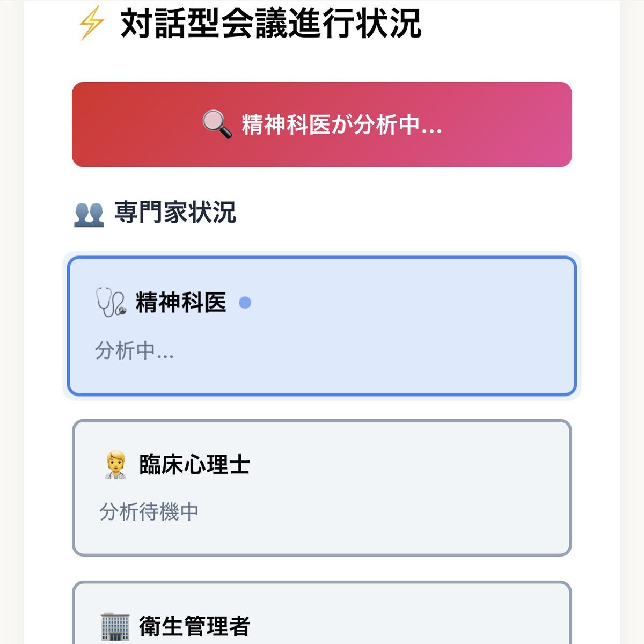Click the 精神科医 name label
Screen dimensions: 644x644
181,303
